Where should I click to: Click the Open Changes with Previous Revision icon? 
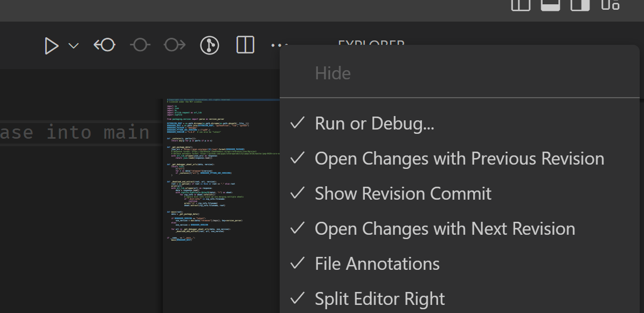[105, 45]
